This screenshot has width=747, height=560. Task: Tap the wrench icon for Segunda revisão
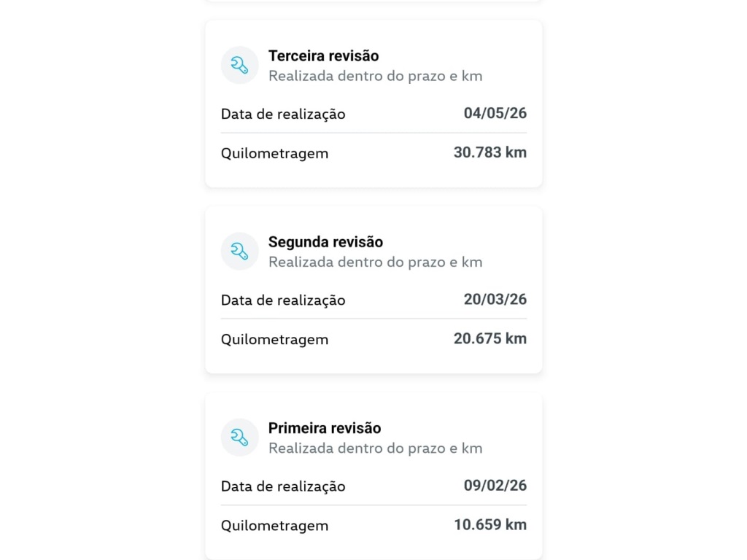pyautogui.click(x=239, y=252)
